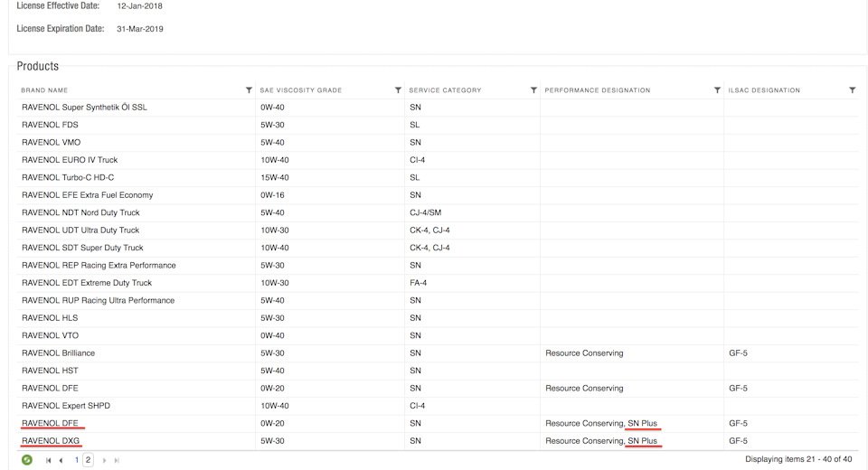The height and width of the screenshot is (470, 868).
Task: Select RAVENOL NDT Nord Duty Truck row
Action: (x=438, y=212)
